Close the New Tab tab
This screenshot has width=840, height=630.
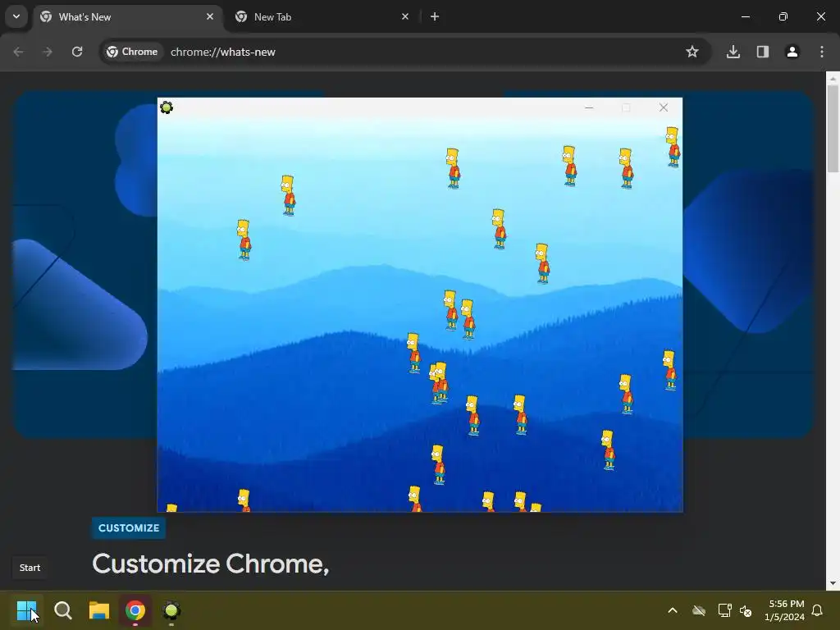(405, 16)
